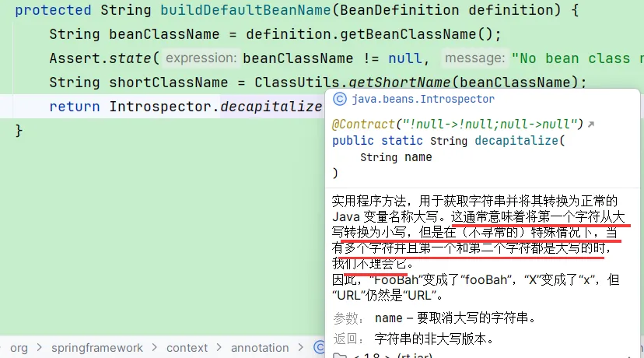Screen dimensions: 644x358
Task: Click the expression: parameter hint
Action: (x=201, y=58)
